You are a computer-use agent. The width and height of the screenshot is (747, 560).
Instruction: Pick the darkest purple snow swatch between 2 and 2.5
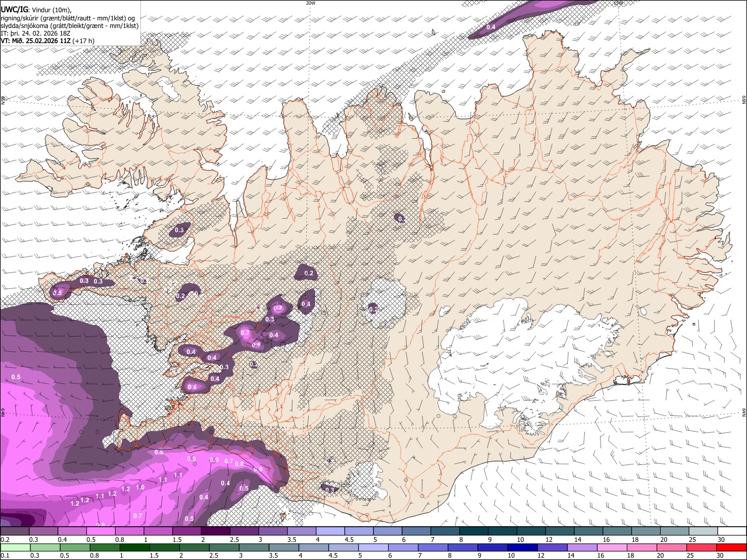215,531
